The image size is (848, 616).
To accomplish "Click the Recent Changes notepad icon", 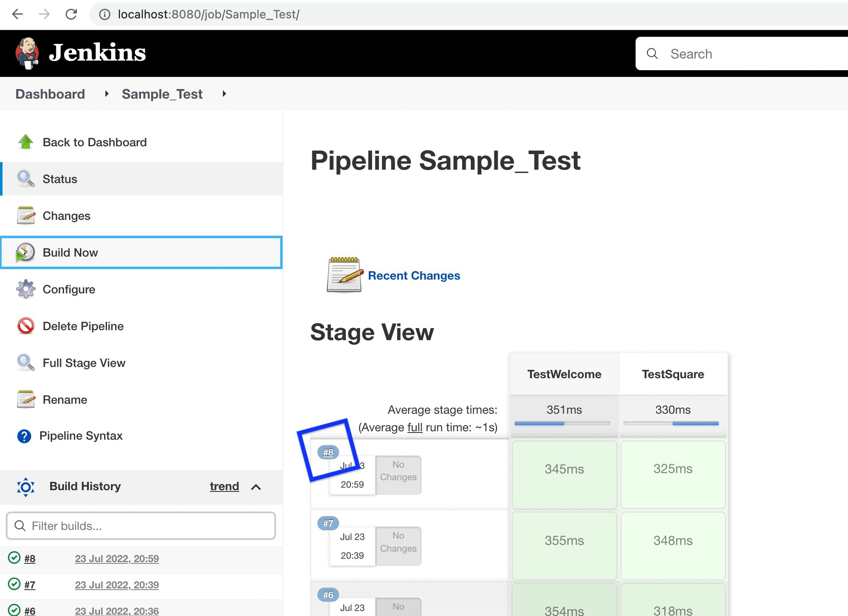I will point(344,275).
